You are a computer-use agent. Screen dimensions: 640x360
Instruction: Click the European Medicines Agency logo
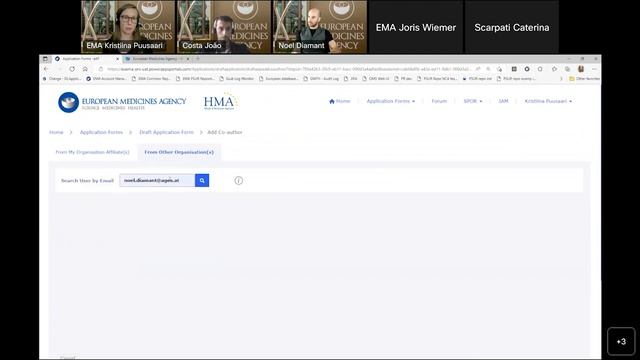click(122, 102)
